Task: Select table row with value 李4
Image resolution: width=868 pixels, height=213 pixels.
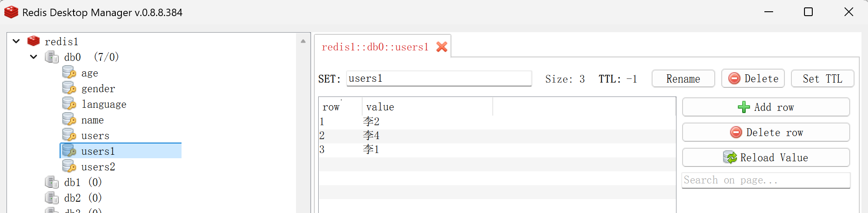Action: [497, 136]
